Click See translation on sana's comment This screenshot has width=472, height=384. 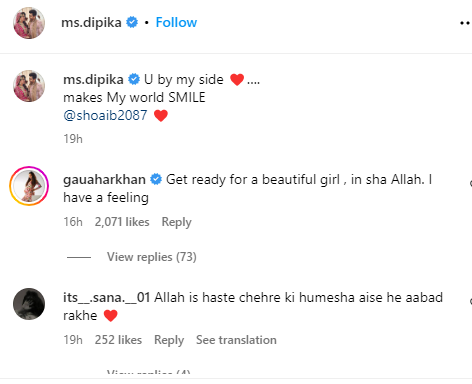click(236, 340)
